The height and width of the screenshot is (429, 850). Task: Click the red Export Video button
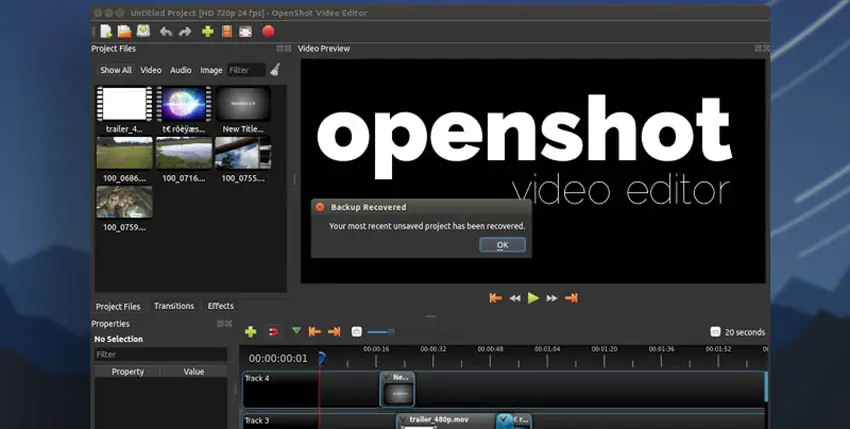coord(268,31)
